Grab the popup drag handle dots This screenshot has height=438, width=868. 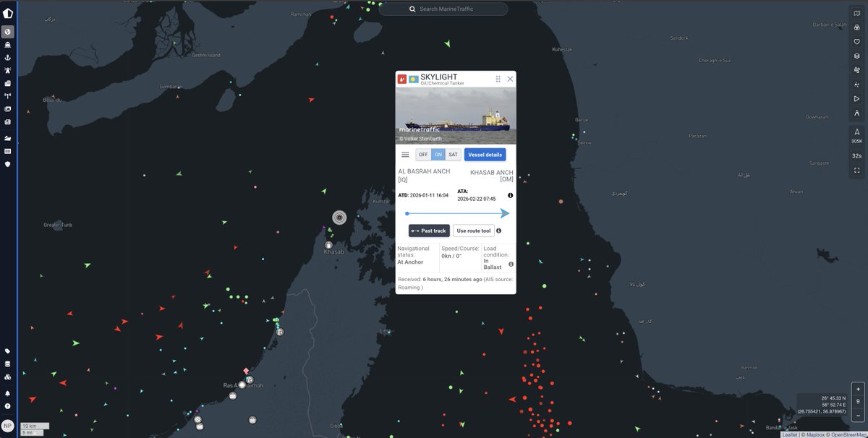[x=498, y=79]
